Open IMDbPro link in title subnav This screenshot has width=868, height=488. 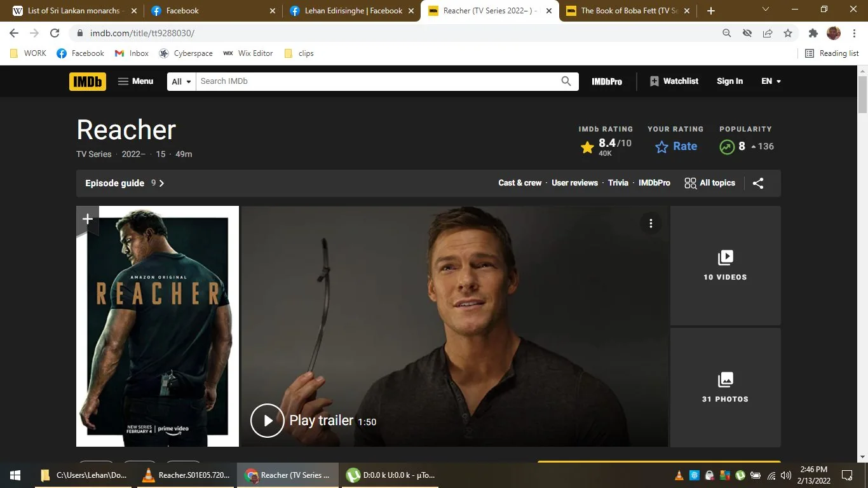pyautogui.click(x=654, y=183)
